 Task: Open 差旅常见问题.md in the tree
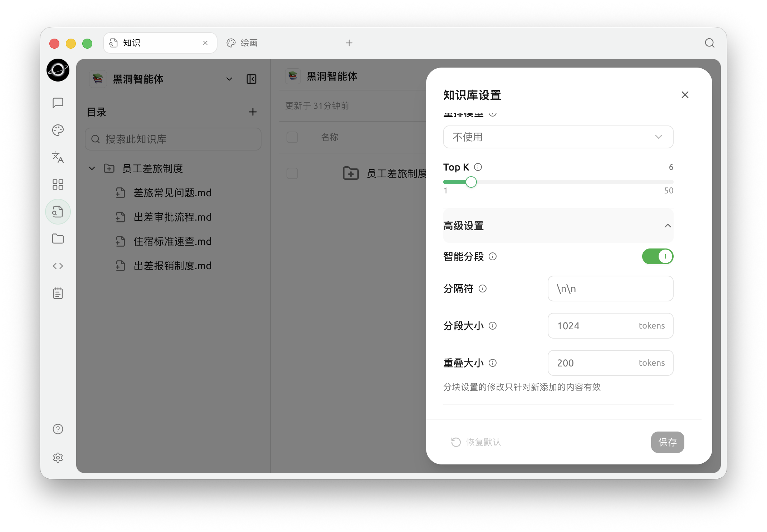[172, 193]
